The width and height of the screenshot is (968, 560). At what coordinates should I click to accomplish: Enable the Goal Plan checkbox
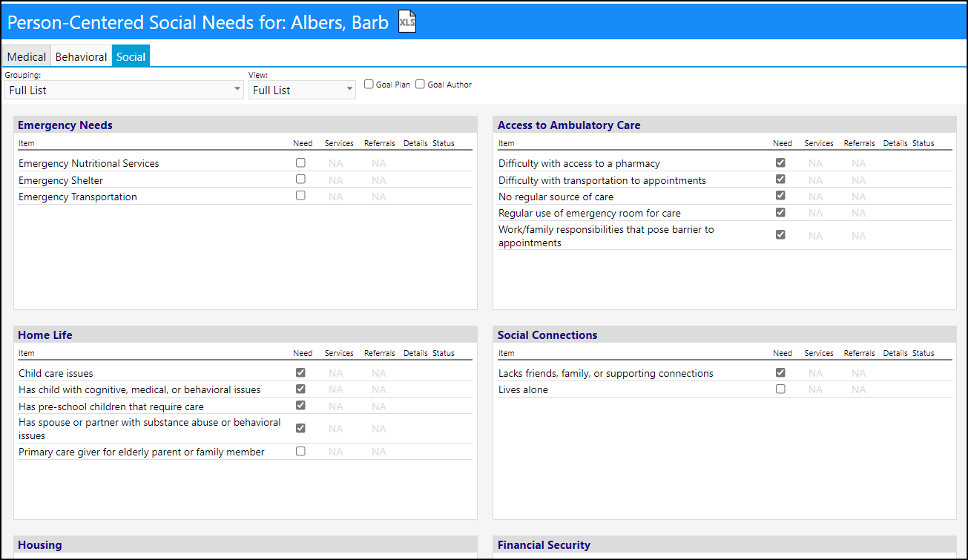pos(369,85)
